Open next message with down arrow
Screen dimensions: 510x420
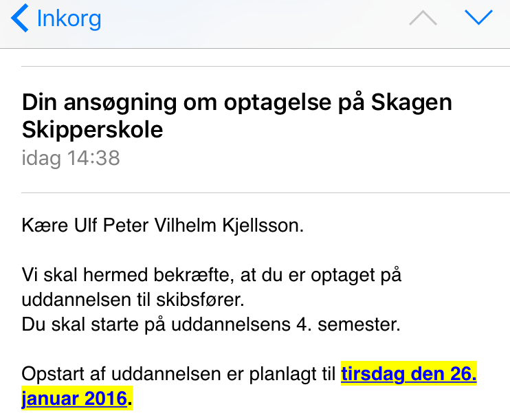tap(478, 18)
